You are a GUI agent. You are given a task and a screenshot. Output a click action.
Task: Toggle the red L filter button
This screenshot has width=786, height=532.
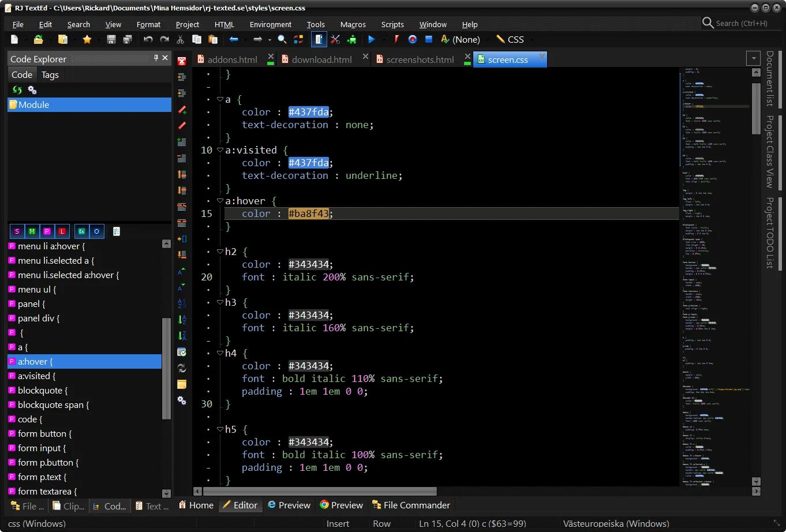[62, 231]
